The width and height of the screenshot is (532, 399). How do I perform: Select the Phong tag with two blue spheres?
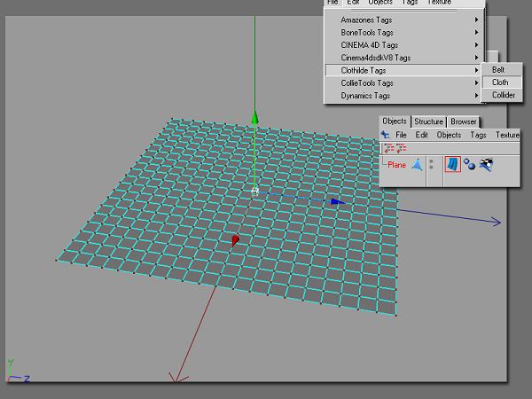click(x=469, y=164)
